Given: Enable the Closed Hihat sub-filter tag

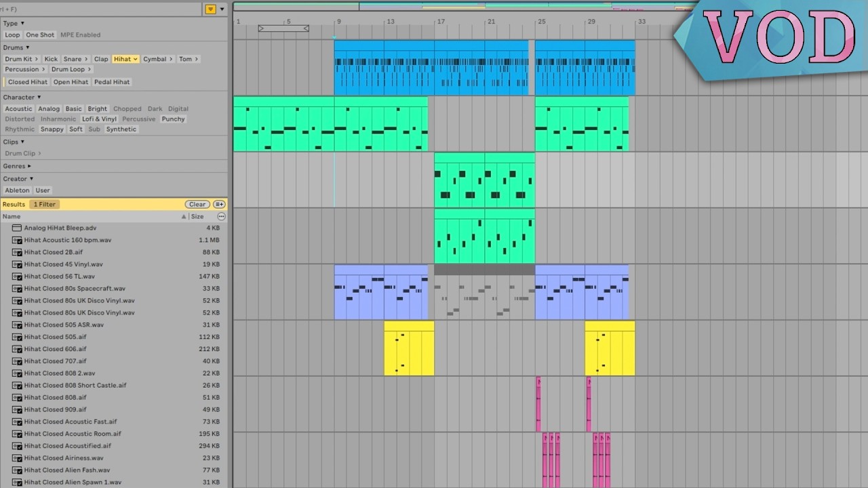Looking at the screenshot, I should tap(28, 82).
